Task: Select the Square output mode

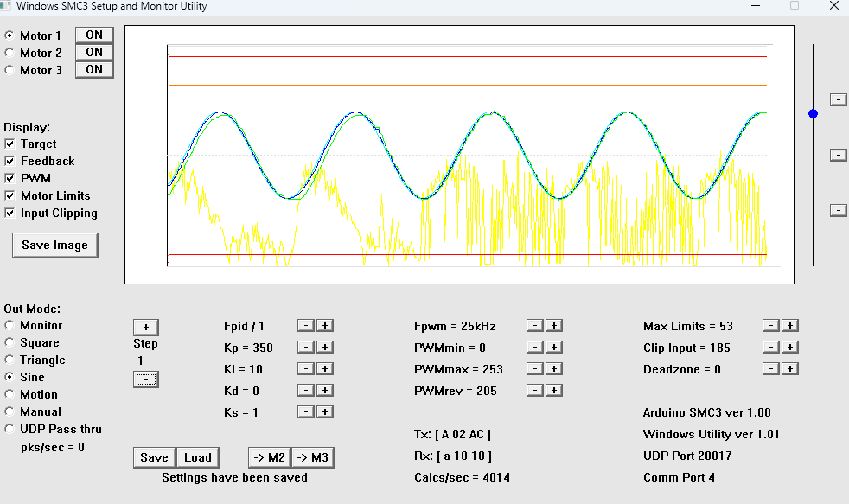Action: pyautogui.click(x=10, y=342)
